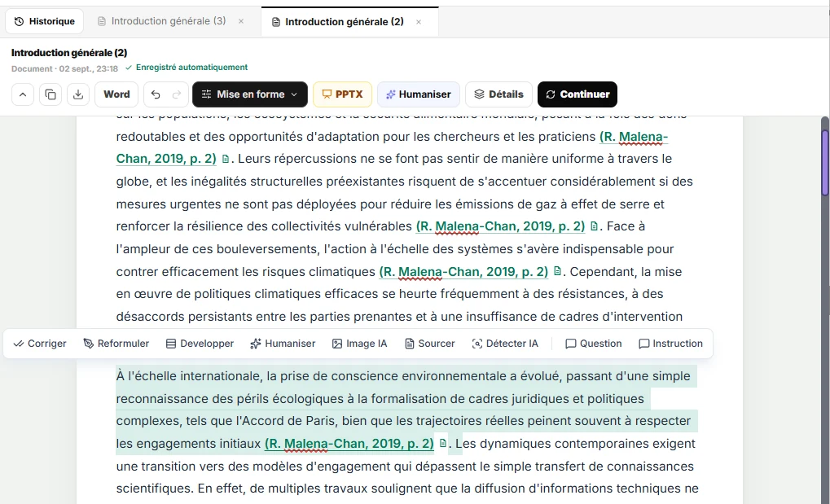Open the Historique tab
The height and width of the screenshot is (504, 830).
point(45,22)
